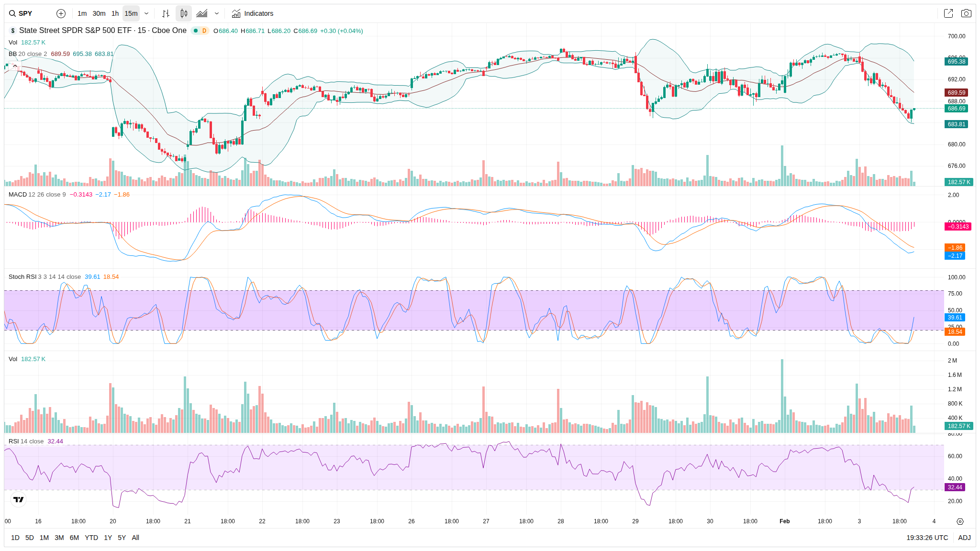
Task: Take a chart snapshot with camera icon
Action: click(x=966, y=13)
